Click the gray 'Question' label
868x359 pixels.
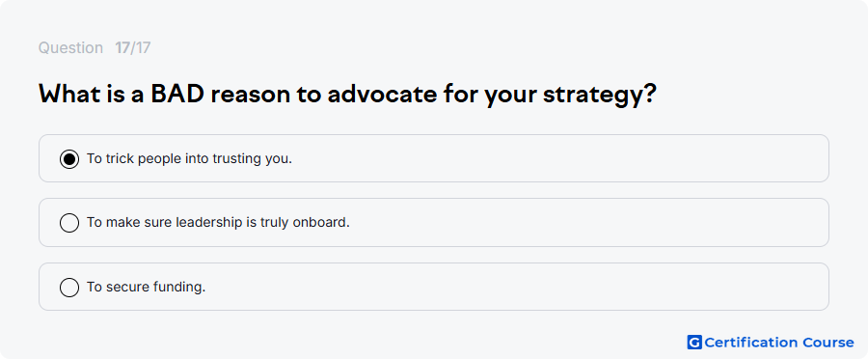[70, 47]
